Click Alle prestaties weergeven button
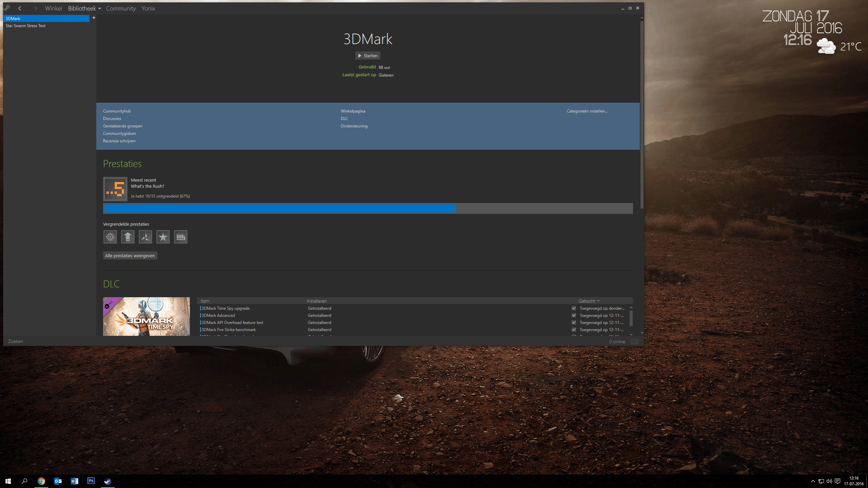Screen dimensions: 868x488 pyautogui.click(x=130, y=256)
